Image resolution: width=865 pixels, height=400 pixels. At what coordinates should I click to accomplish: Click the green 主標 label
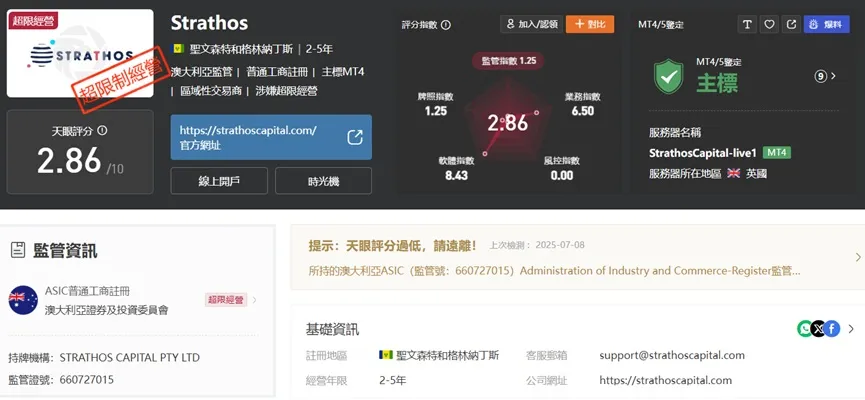717,83
